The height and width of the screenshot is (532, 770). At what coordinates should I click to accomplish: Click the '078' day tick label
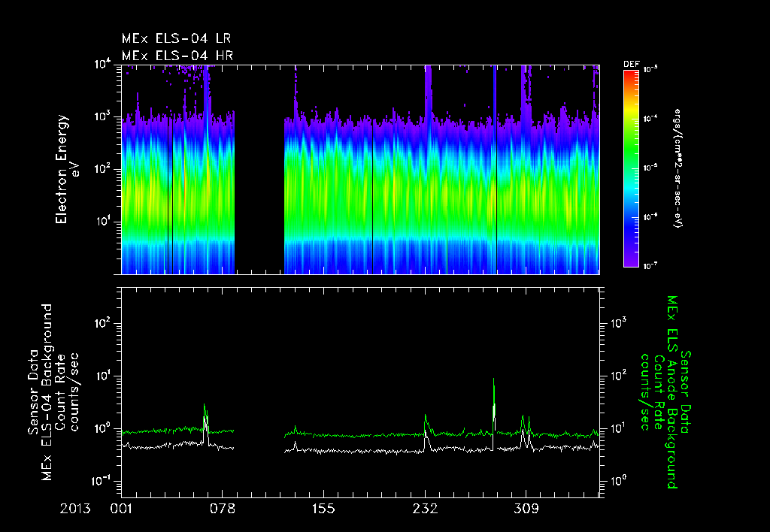[223, 509]
